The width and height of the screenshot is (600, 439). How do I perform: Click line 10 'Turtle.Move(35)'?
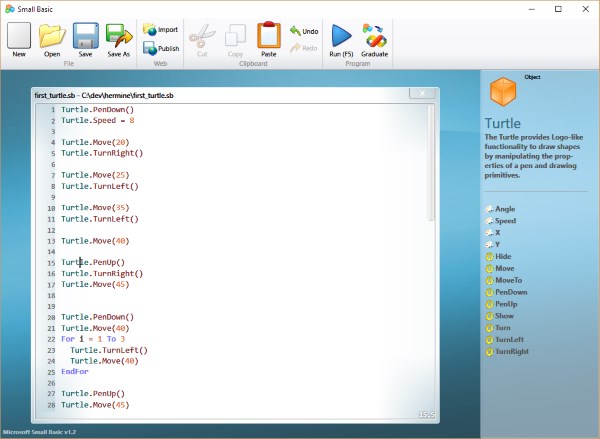(x=95, y=207)
